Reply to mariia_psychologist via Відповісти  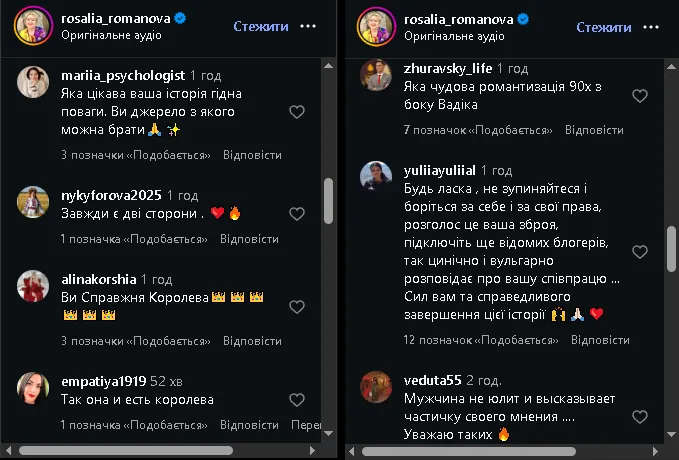point(252,155)
